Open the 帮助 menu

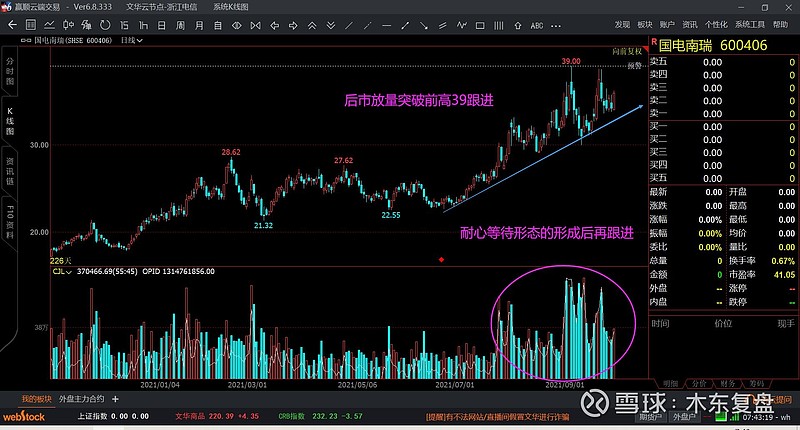pyautogui.click(x=780, y=24)
